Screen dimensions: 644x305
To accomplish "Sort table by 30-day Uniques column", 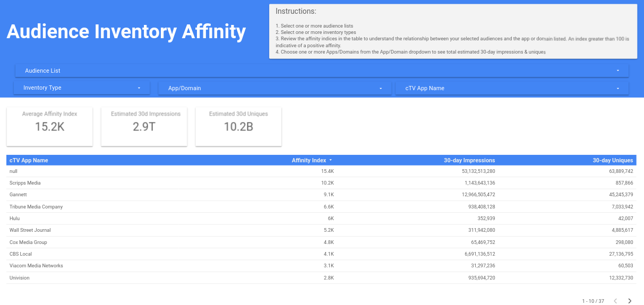I will click(613, 160).
